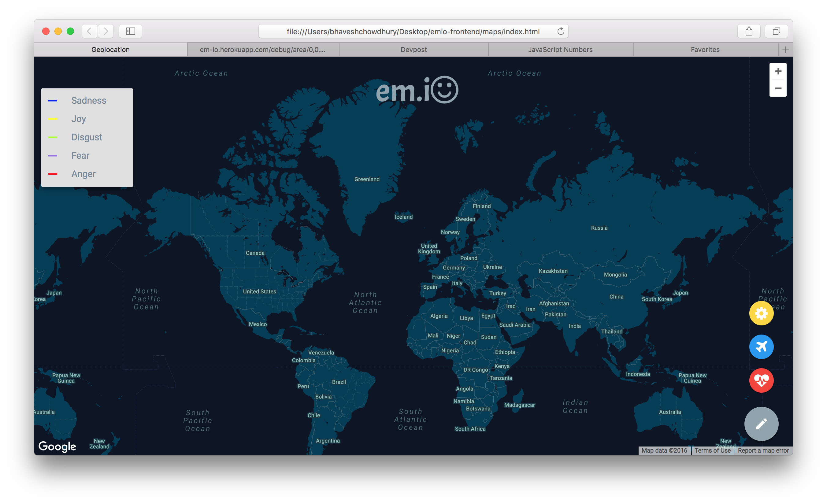Screen dimensions: 827x504
Task: Switch to the Devpost tab
Action: [413, 50]
